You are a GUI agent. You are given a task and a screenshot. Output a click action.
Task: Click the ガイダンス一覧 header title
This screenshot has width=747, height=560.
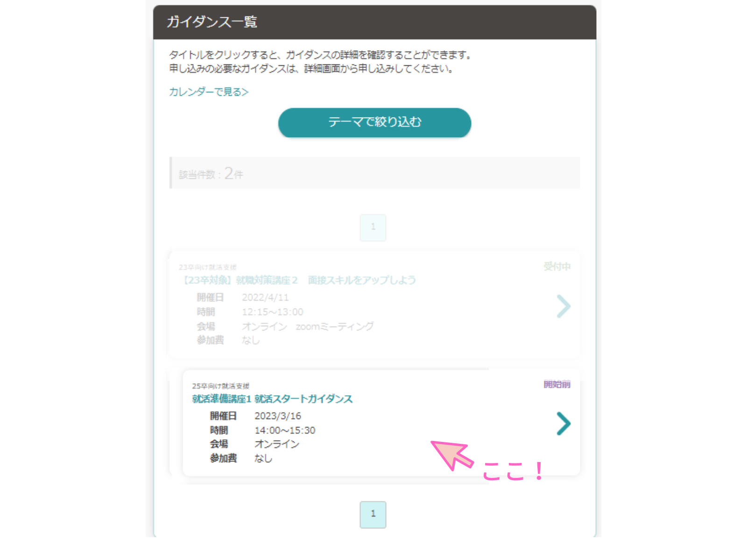[212, 22]
